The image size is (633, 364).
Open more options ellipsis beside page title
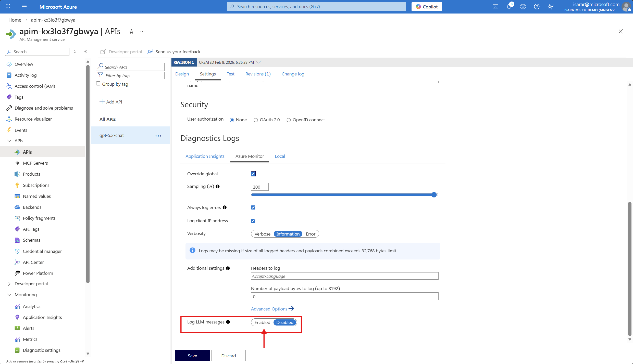click(x=142, y=31)
